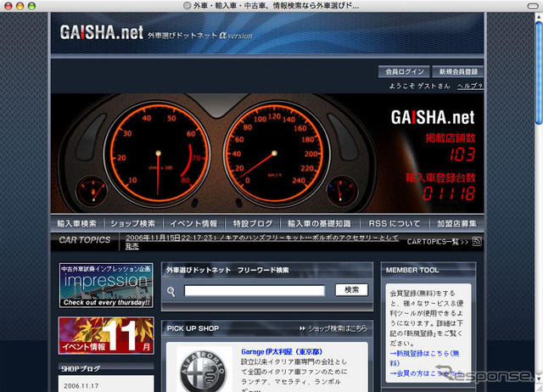Open the 特設ブログ menu item
The image size is (543, 392).
coord(253,224)
